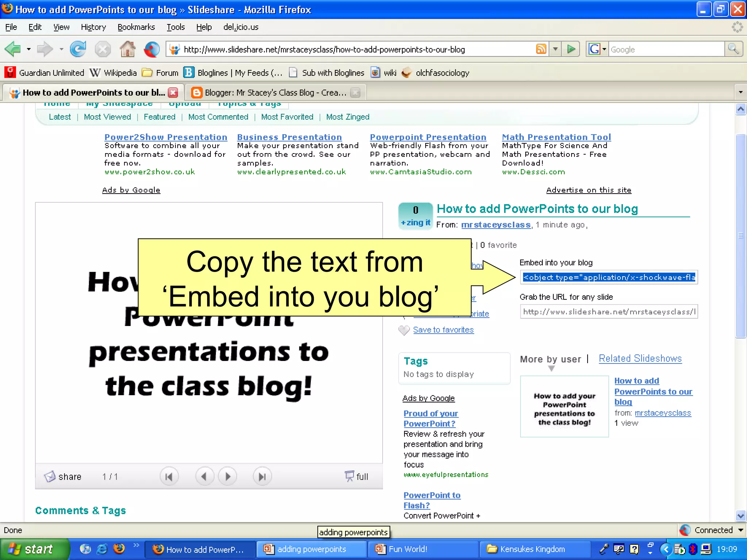Click the green Back arrow button
Viewport: 747px width, 560px height.
pos(13,49)
